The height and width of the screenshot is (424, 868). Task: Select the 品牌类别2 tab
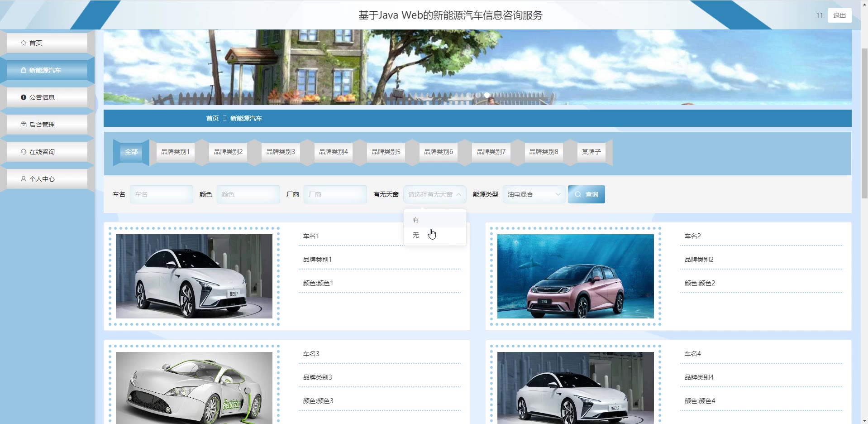228,152
